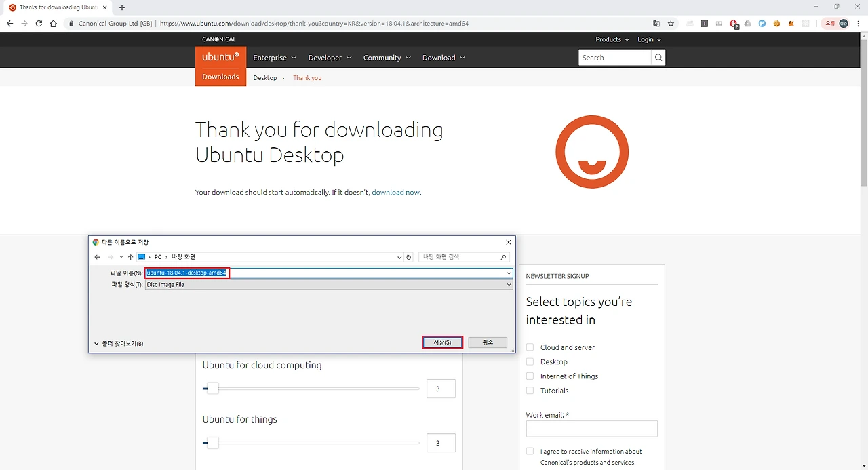Image resolution: width=868 pixels, height=470 pixels.
Task: Click the PC segment in the path bar
Action: pyautogui.click(x=158, y=257)
